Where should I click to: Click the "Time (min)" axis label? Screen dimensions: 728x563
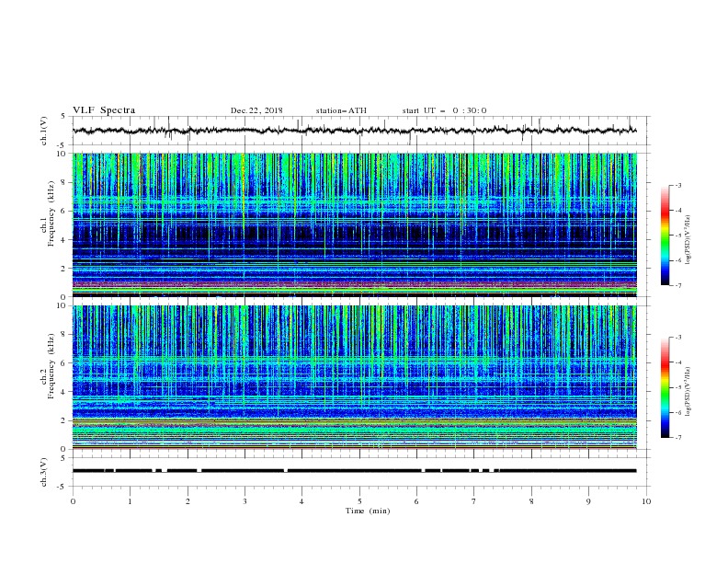368,511
